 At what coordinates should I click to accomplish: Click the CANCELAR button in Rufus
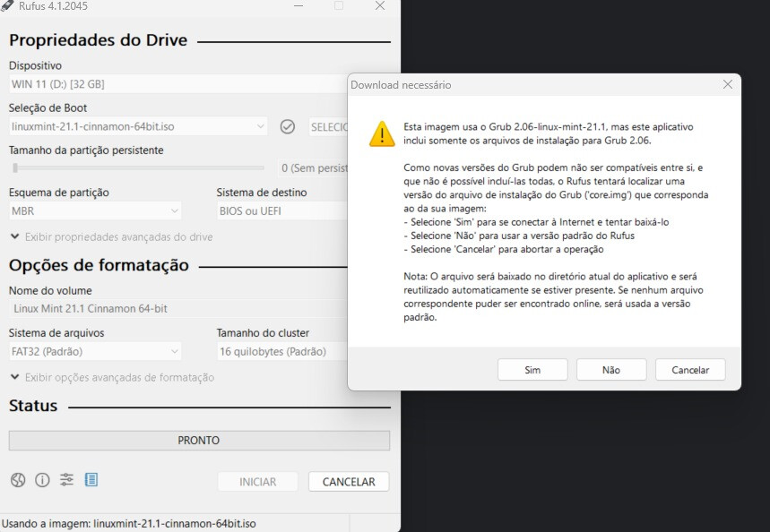coord(348,482)
